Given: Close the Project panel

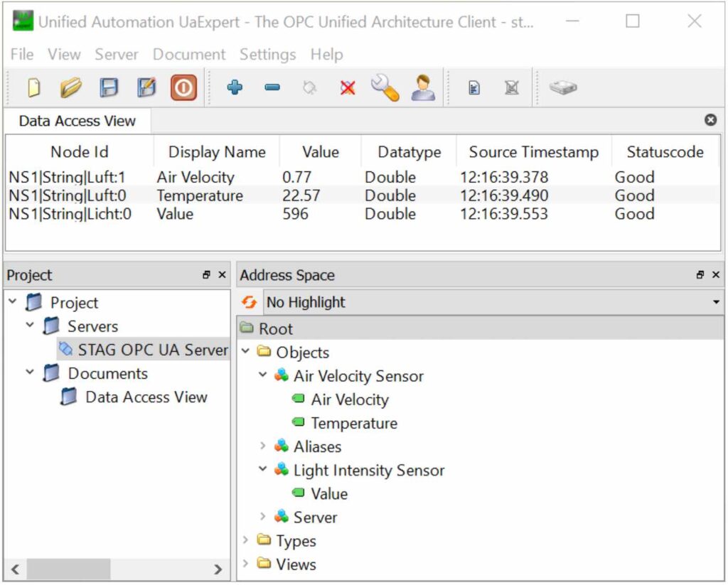Looking at the screenshot, I should (223, 275).
